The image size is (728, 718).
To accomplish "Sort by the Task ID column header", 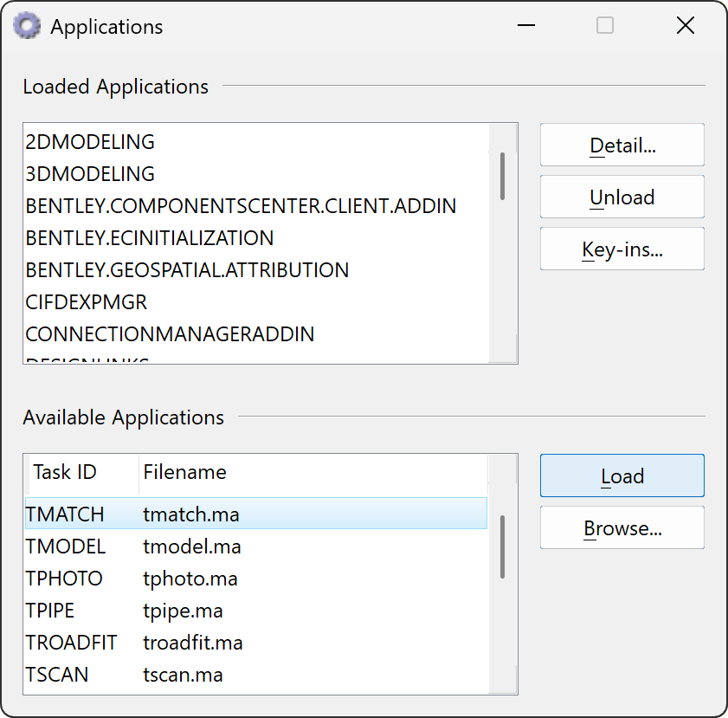I will click(x=84, y=472).
